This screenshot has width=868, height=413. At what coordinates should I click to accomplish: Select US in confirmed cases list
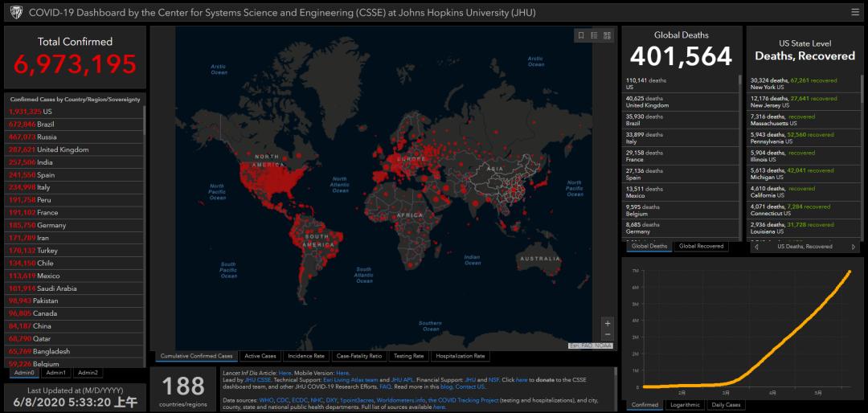click(x=74, y=112)
